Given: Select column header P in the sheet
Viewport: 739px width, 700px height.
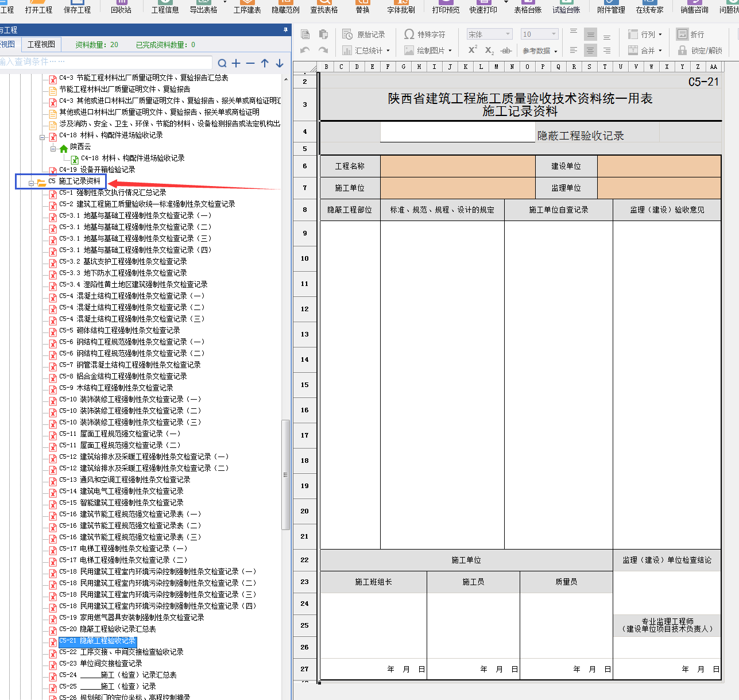Looking at the screenshot, I should (x=543, y=67).
